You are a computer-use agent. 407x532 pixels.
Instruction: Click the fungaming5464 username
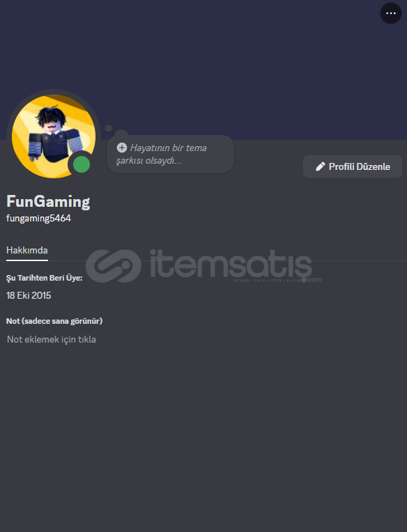click(38, 218)
